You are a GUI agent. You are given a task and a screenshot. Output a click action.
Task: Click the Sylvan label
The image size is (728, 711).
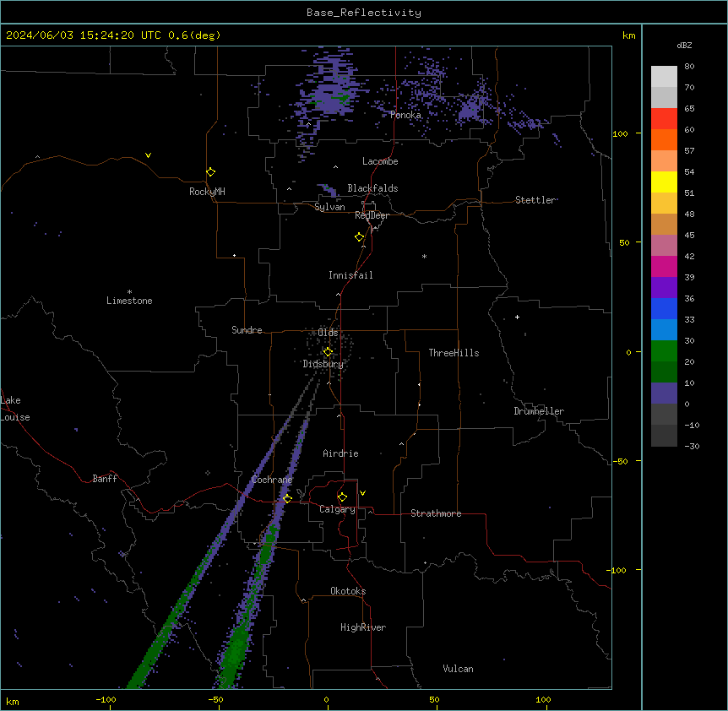pyautogui.click(x=329, y=207)
